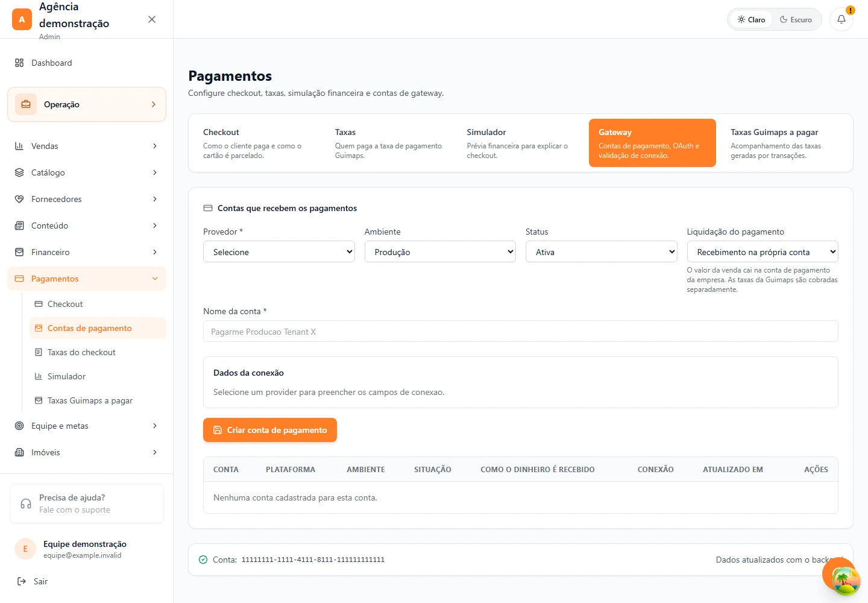
Task: Collapse the Pagamentos sidebar section chevron
Action: click(155, 279)
